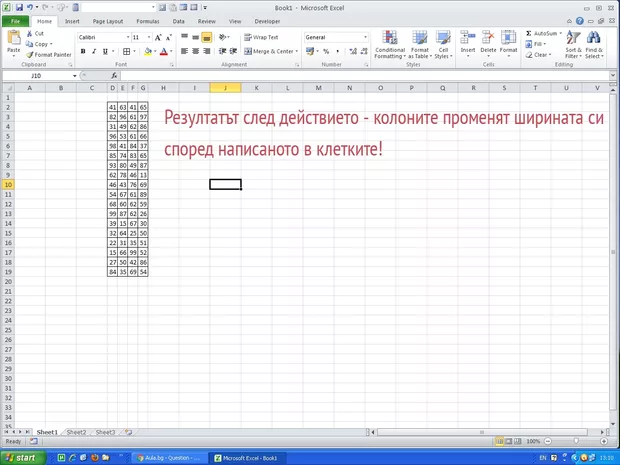The height and width of the screenshot is (465, 620).
Task: Open the File tab
Action: point(15,21)
